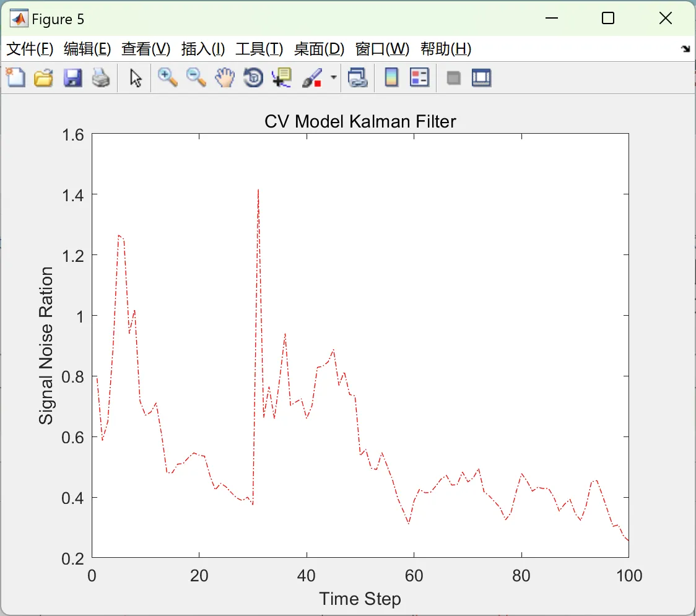Image resolution: width=696 pixels, height=616 pixels.
Task: Click the y-axis tick label 1.4
Action: click(x=73, y=195)
